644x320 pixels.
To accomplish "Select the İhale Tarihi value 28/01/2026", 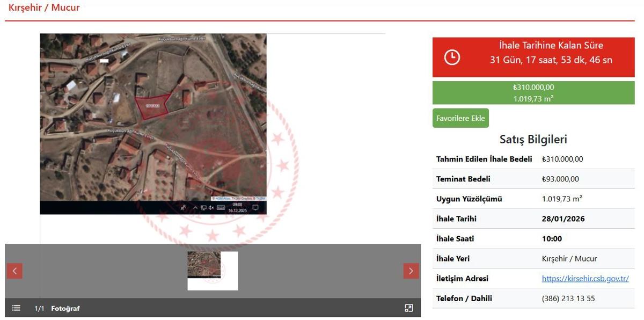I will 563,219.
